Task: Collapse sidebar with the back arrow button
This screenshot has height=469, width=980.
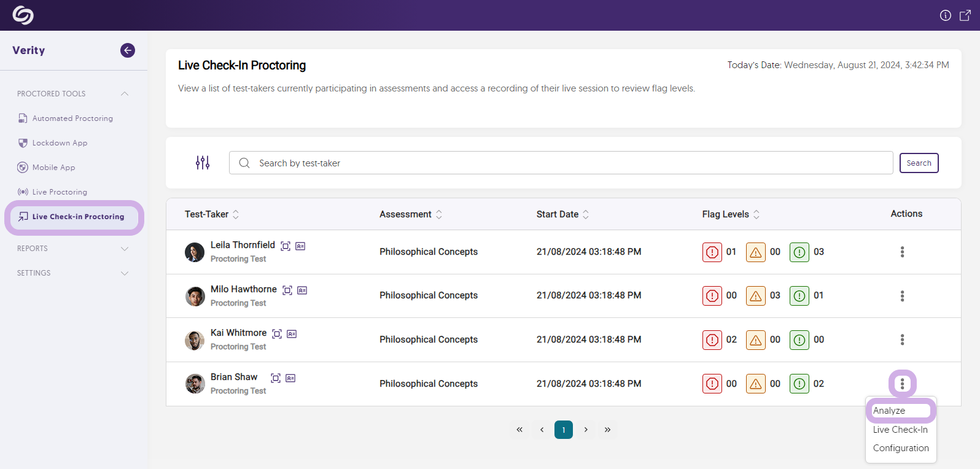Action: click(128, 50)
